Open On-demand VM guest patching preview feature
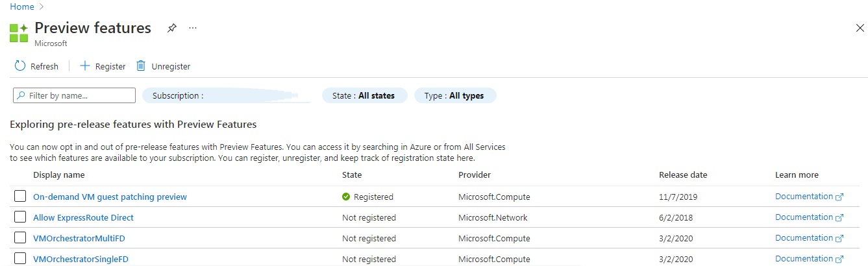The image size is (868, 266). point(110,197)
